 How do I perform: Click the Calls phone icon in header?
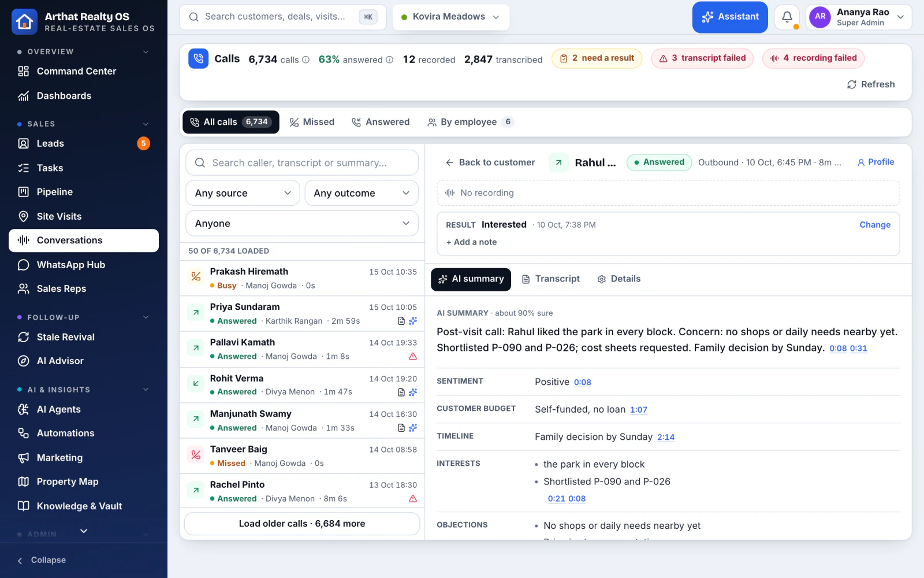[x=199, y=58]
